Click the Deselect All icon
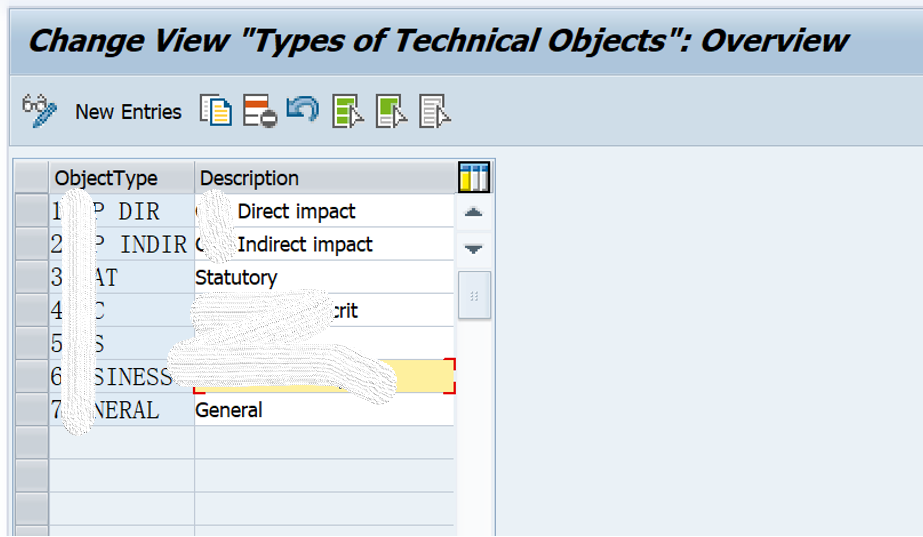 click(x=435, y=111)
